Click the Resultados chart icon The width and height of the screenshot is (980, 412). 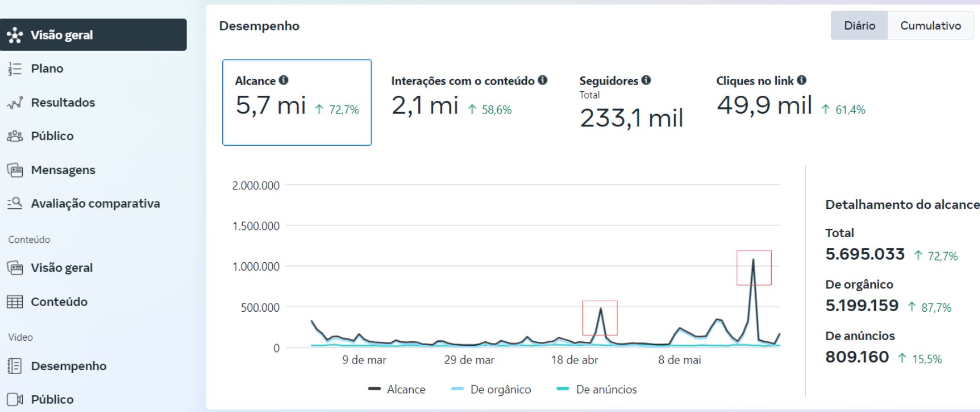(14, 102)
